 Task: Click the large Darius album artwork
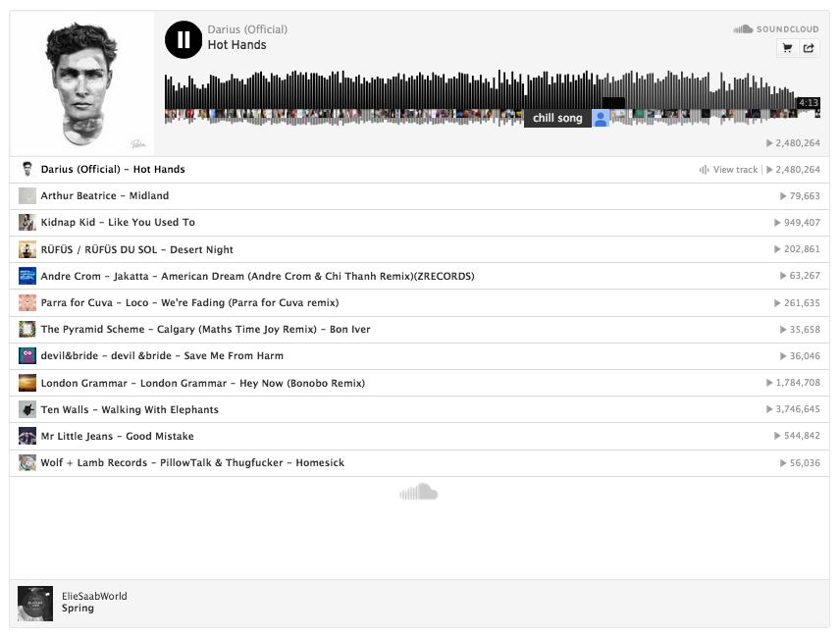[82, 83]
